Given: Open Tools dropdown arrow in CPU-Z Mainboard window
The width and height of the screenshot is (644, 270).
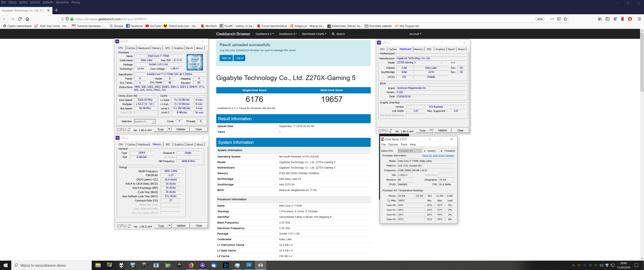Looking at the screenshot, I should (x=431, y=130).
